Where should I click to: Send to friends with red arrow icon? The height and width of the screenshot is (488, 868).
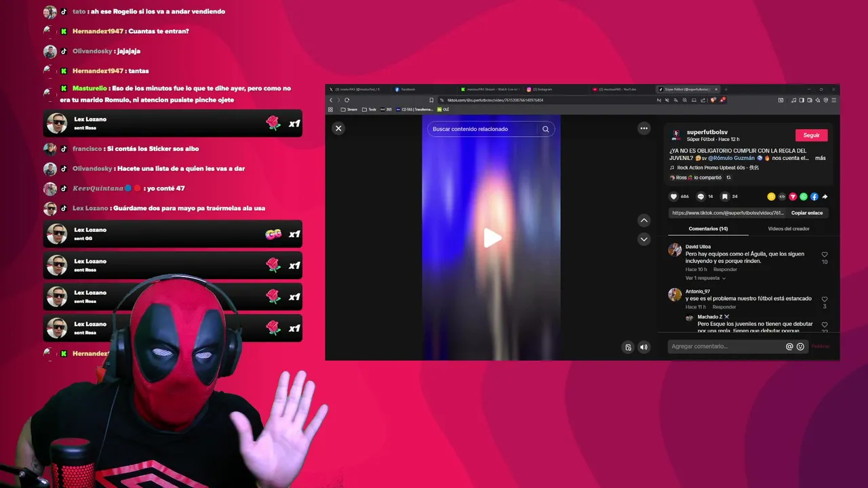(x=793, y=197)
